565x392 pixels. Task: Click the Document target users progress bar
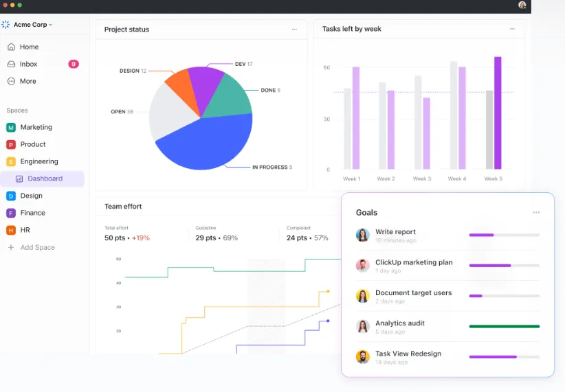click(505, 296)
